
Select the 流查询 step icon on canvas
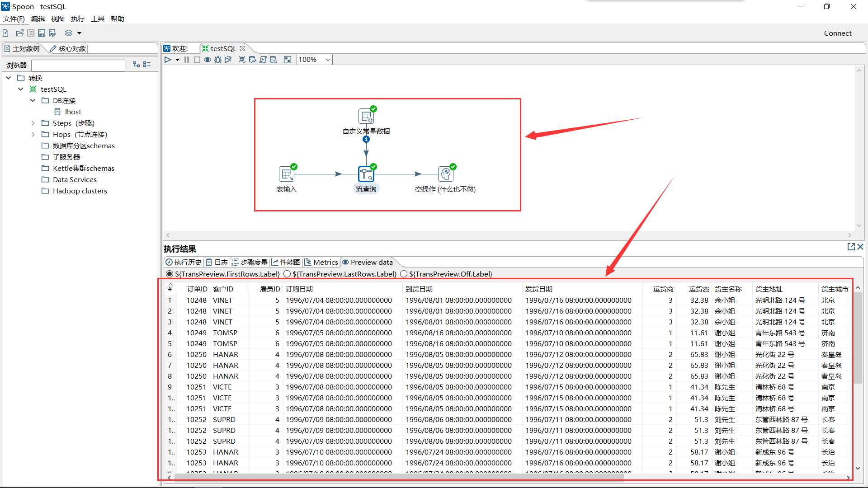tap(366, 174)
